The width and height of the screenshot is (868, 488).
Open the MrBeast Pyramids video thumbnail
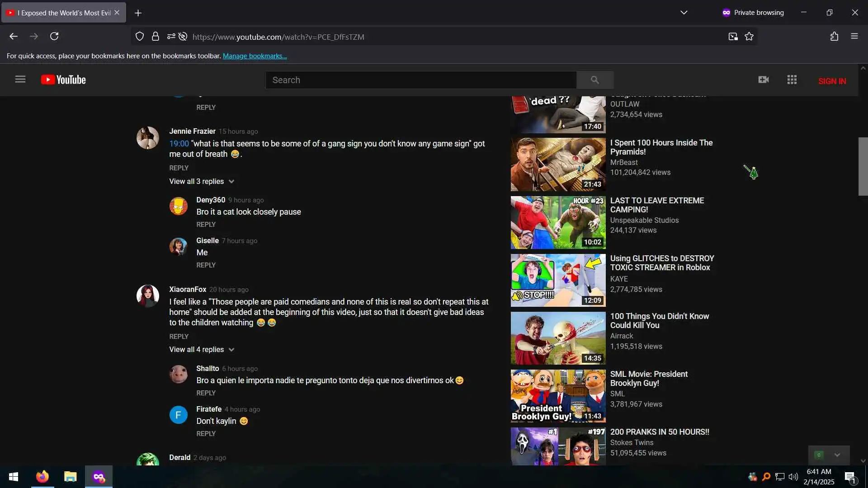click(x=558, y=164)
